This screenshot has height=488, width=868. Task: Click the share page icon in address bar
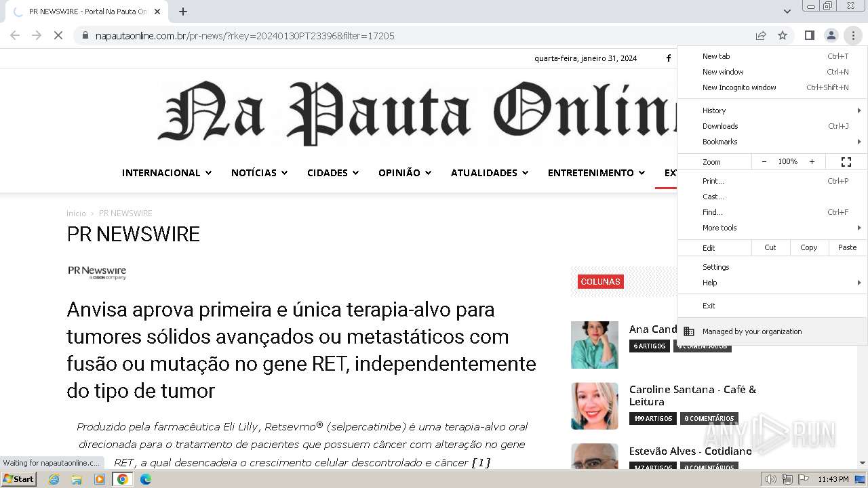(x=761, y=35)
